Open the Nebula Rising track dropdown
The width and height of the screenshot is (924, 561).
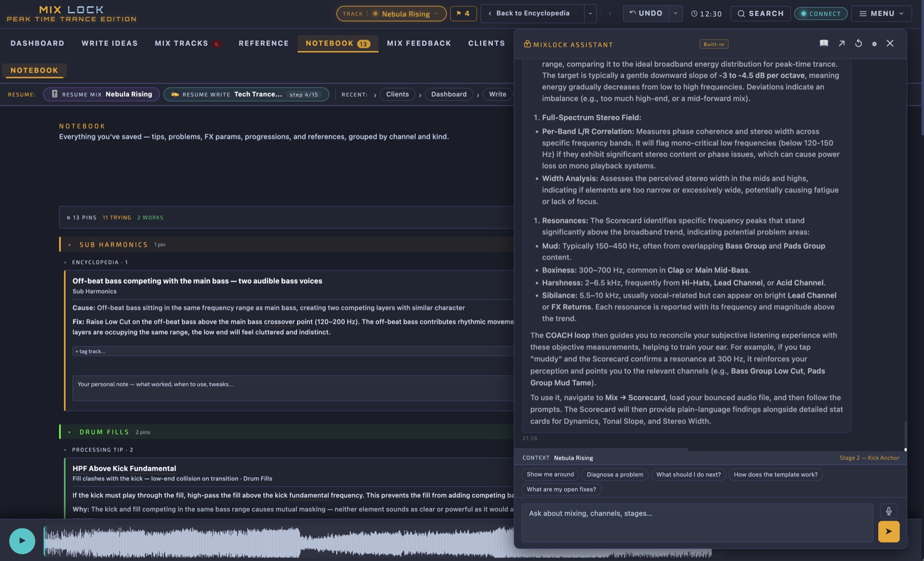pyautogui.click(x=391, y=14)
